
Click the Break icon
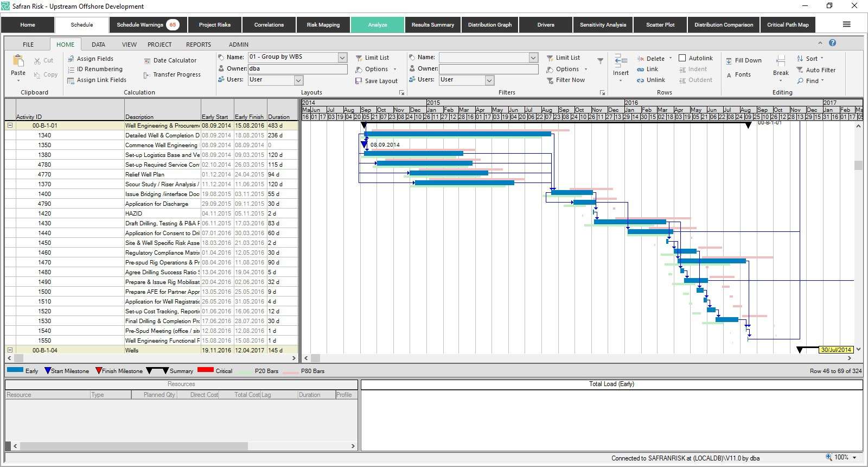coord(781,61)
